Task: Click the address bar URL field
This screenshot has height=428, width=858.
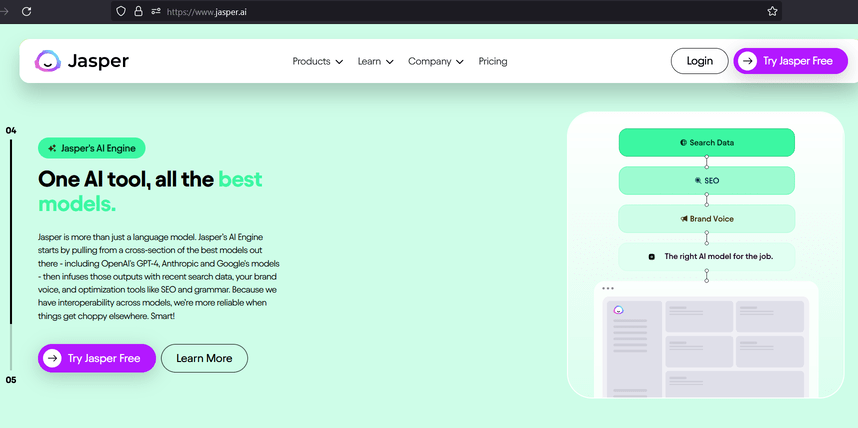Action: [x=447, y=11]
